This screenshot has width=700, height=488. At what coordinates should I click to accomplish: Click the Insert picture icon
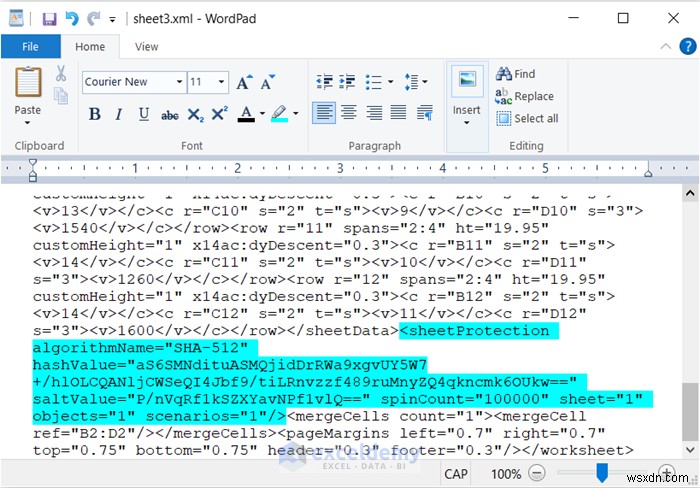pyautogui.click(x=467, y=80)
